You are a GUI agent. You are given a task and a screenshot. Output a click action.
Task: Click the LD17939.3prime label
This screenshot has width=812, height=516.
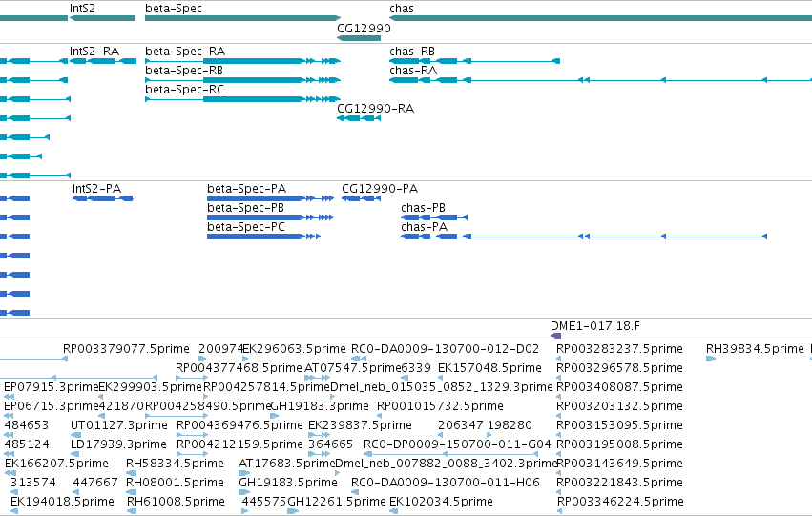click(118, 444)
